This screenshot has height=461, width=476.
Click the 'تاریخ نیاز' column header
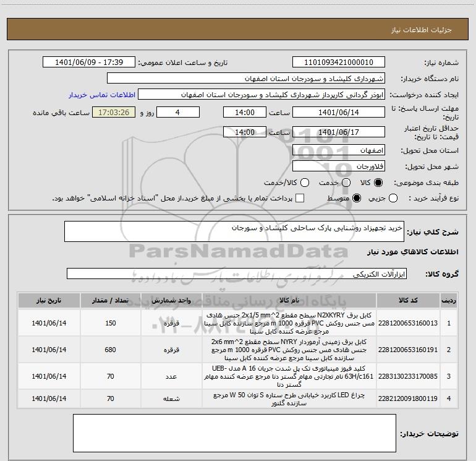pyautogui.click(x=49, y=300)
